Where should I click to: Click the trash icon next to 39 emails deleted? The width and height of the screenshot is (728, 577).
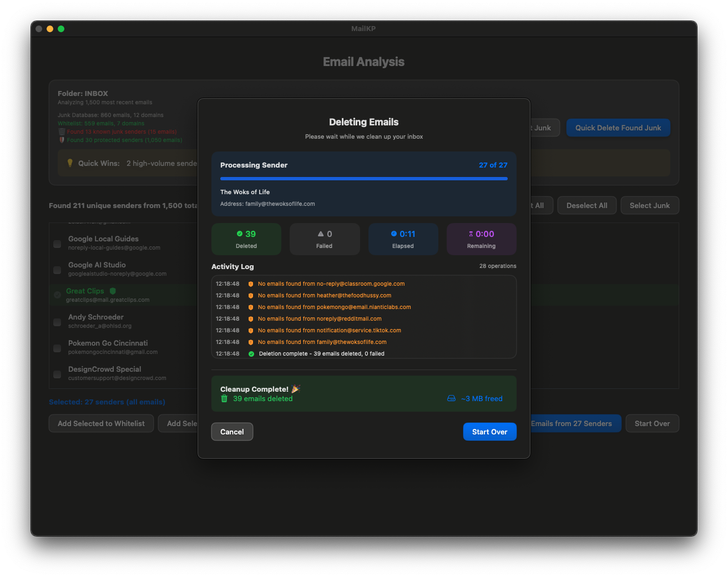pyautogui.click(x=224, y=398)
